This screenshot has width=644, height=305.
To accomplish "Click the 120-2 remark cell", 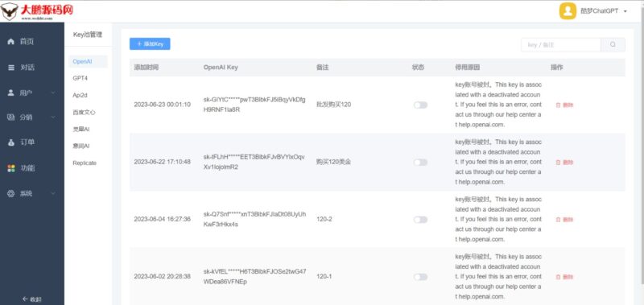I will [x=324, y=219].
